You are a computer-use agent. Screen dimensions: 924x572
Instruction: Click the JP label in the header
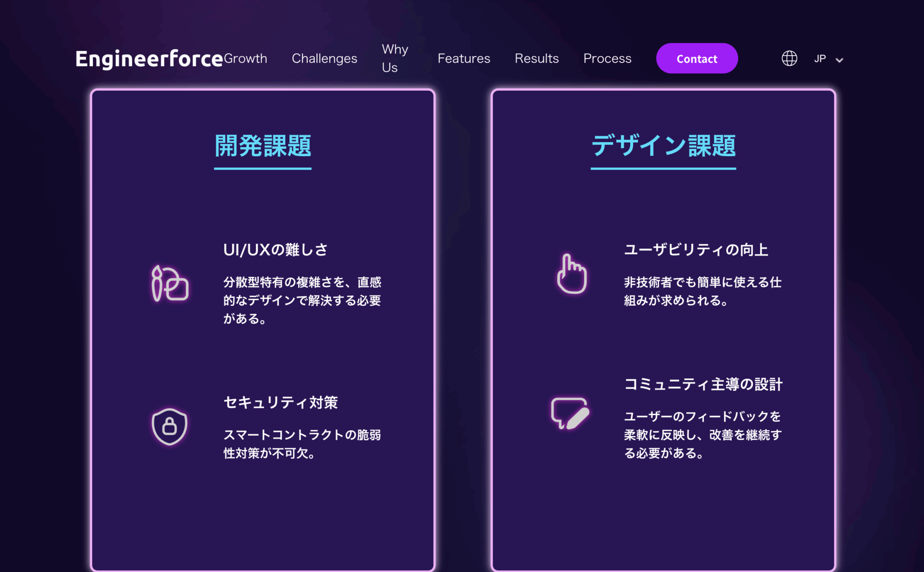[819, 58]
